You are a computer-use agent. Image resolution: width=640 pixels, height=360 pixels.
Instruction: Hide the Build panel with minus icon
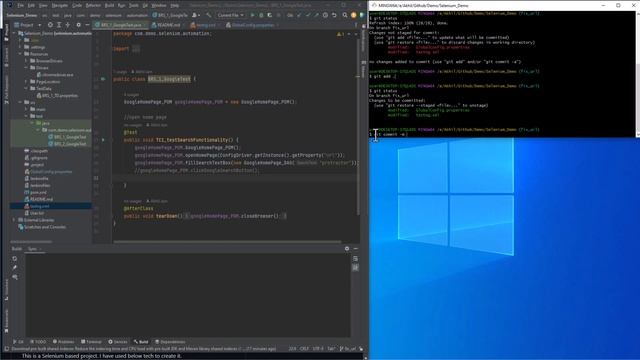pos(356,249)
